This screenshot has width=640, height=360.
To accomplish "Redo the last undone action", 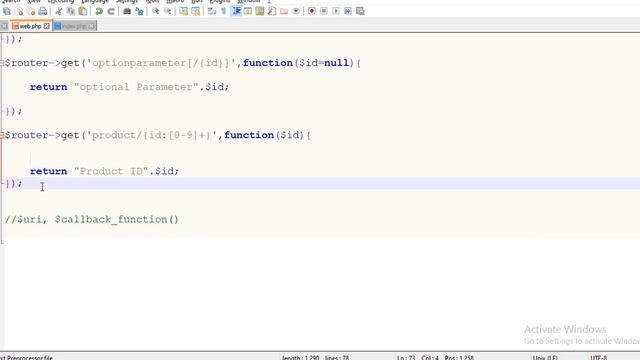I will 111,11.
